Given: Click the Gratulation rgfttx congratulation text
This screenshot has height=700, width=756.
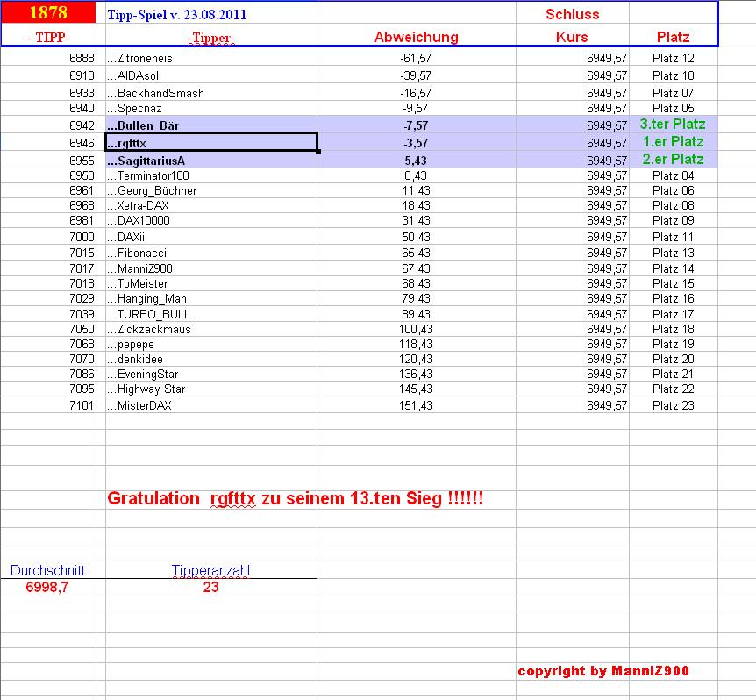Looking at the screenshot, I should point(295,498).
